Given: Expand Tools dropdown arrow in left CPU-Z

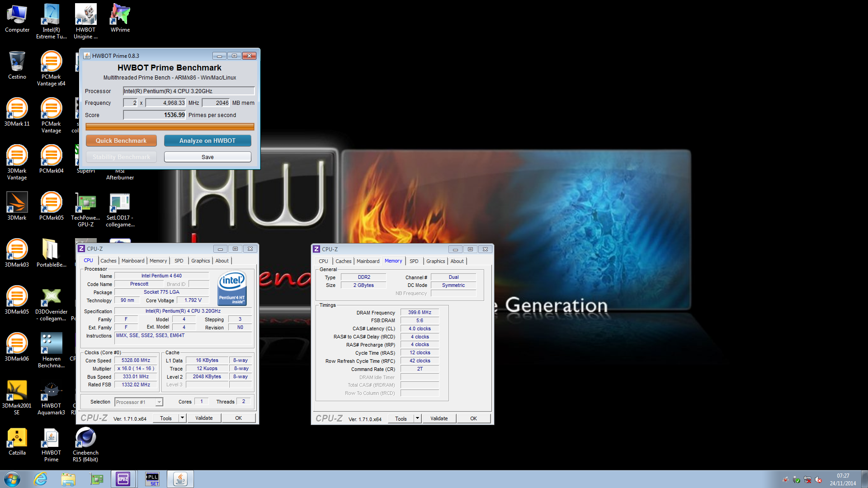Looking at the screenshot, I should point(183,418).
